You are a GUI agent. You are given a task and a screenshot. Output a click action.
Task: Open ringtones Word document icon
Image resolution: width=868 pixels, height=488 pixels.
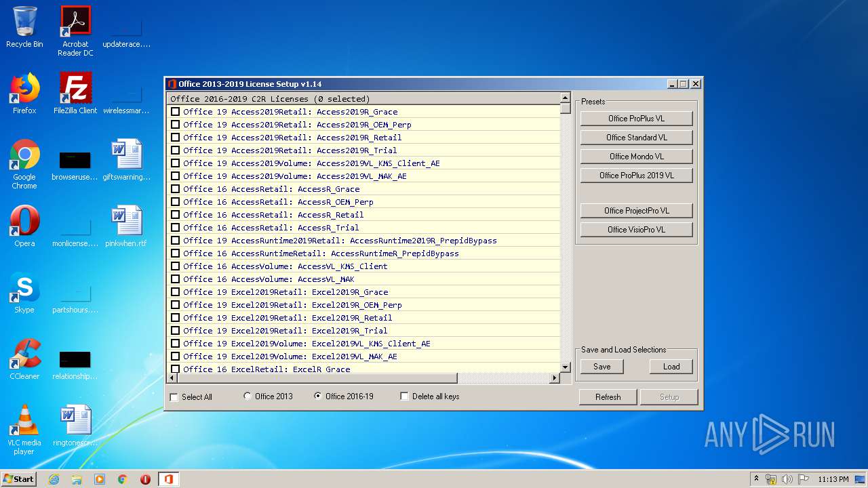75,426
